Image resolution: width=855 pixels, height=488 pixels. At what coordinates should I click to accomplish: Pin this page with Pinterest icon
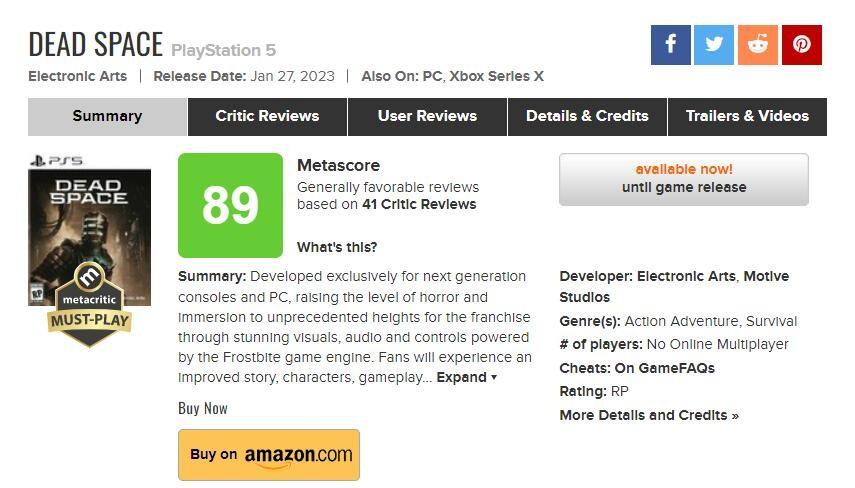tap(802, 45)
